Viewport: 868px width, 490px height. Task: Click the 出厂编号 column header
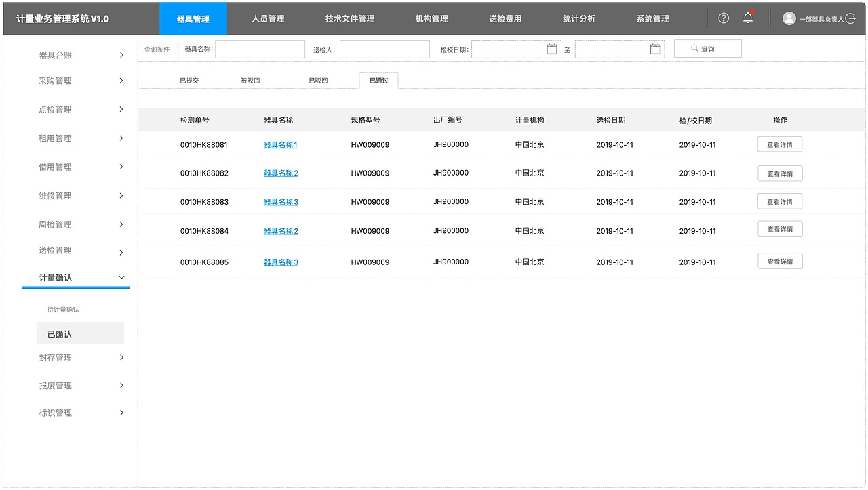(x=448, y=120)
